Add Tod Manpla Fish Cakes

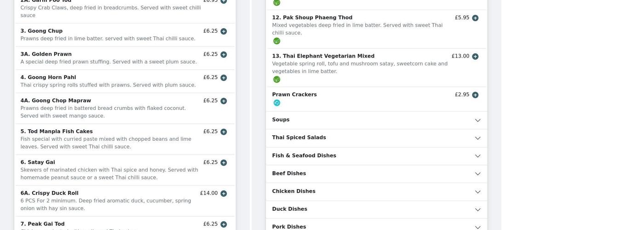click(x=224, y=132)
